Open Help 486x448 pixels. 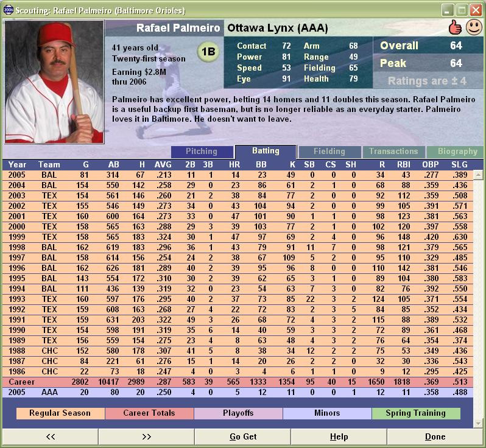point(339,436)
